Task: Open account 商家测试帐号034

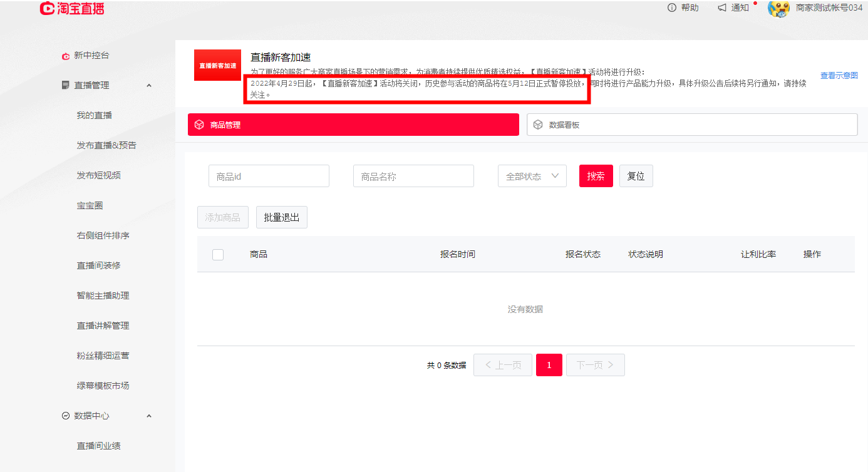Action: pyautogui.click(x=829, y=8)
